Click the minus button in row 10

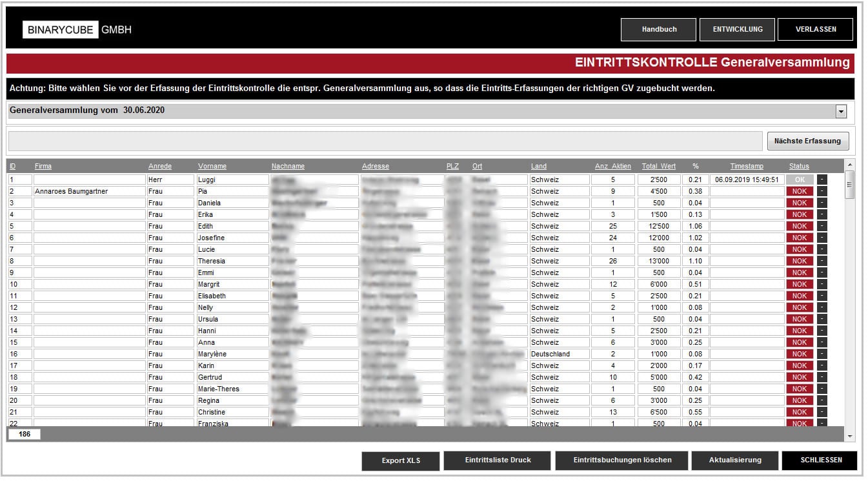[822, 284]
